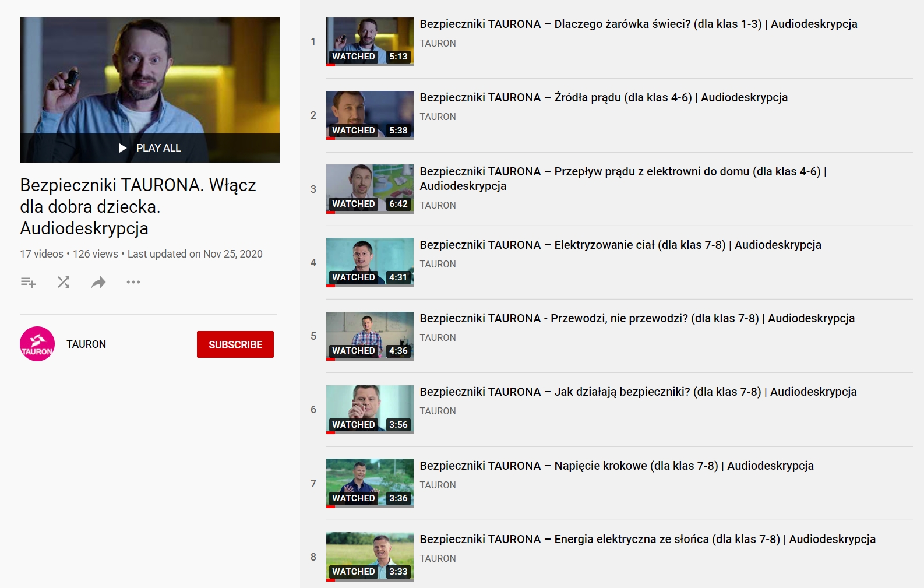Open the Elektryzowanie ciał video title
924x588 pixels.
(x=620, y=245)
